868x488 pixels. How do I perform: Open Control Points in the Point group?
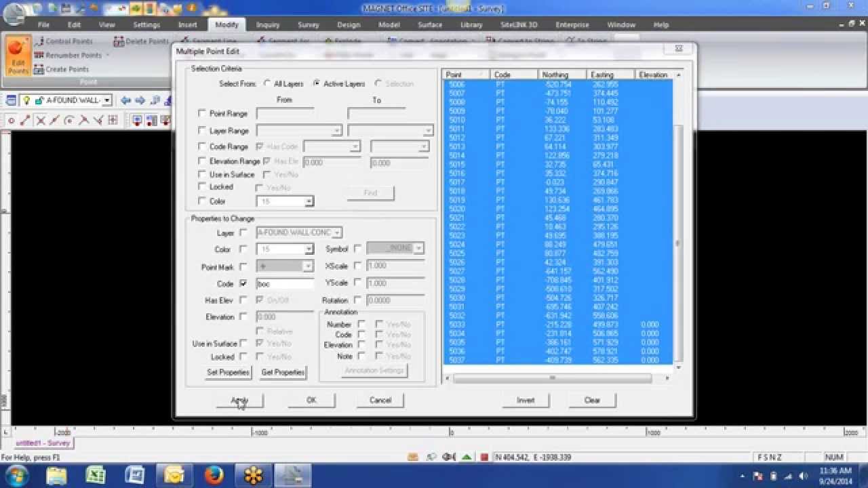coord(63,41)
